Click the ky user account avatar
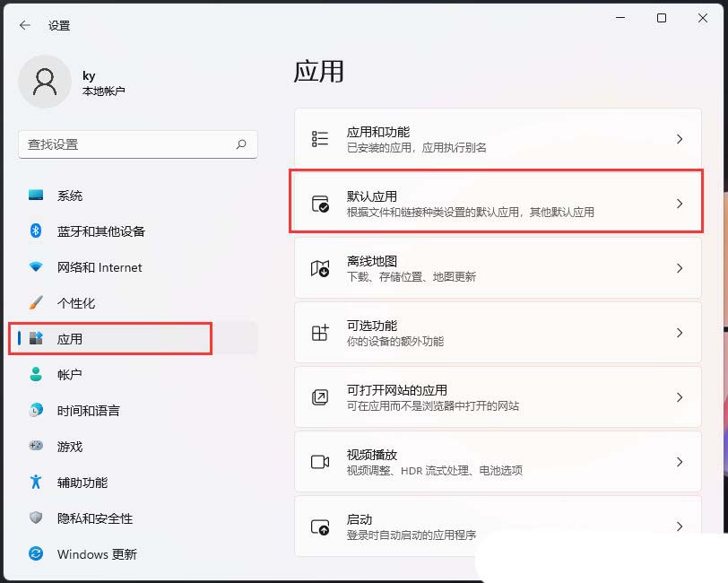 44,82
